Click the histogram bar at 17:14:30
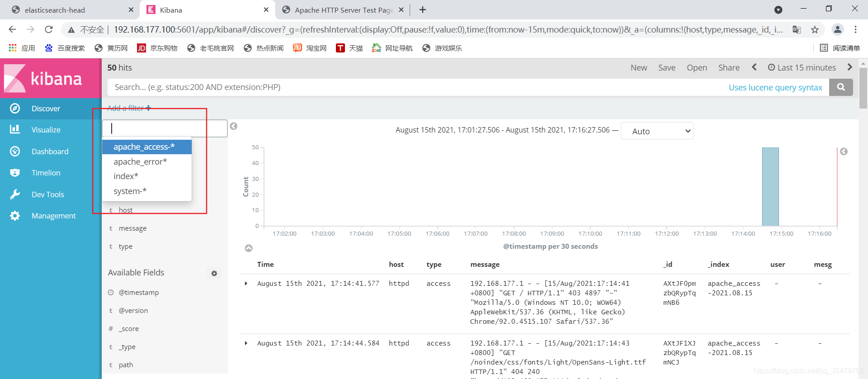Image resolution: width=868 pixels, height=379 pixels. coord(770,186)
